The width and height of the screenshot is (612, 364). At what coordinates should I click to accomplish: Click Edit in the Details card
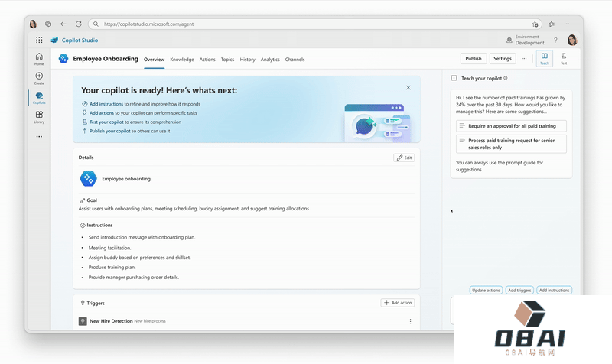404,158
